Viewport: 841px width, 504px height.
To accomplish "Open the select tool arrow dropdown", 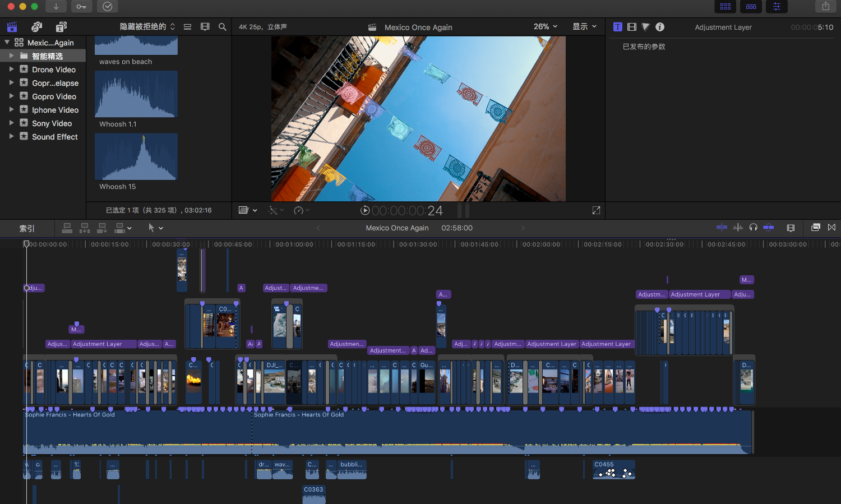I will [155, 228].
